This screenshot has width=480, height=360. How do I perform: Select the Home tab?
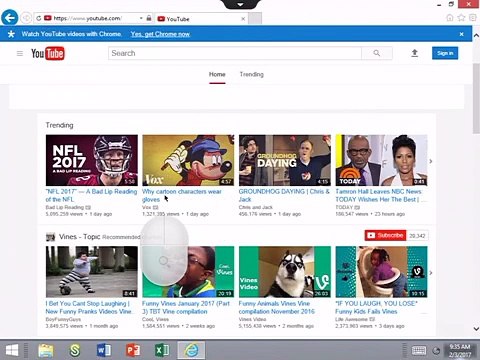[217, 74]
